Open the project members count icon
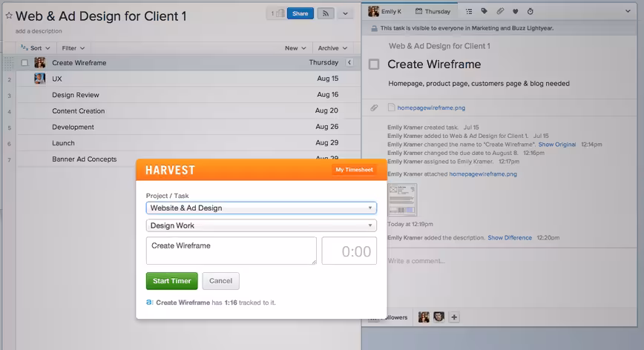644x350 pixels. [277, 13]
